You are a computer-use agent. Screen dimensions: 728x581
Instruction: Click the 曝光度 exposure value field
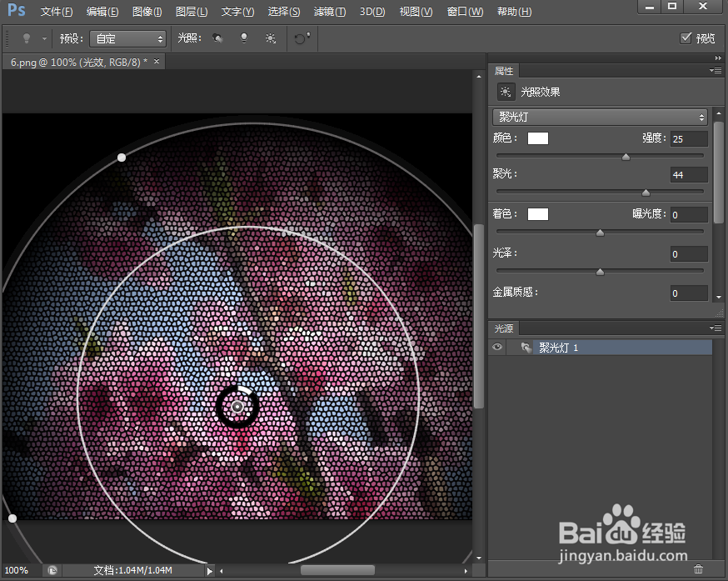pyautogui.click(x=689, y=215)
